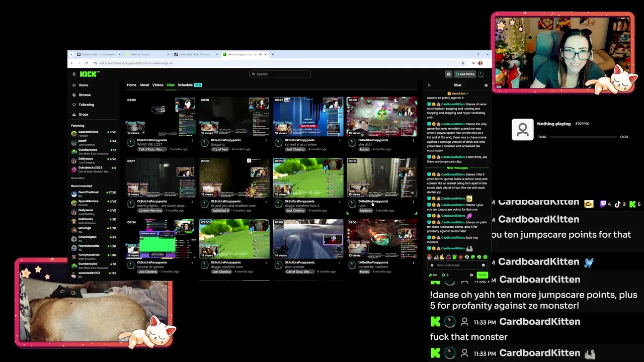The width and height of the screenshot is (644, 362).
Task: Play the 'doggo playtime hour ii' clip thumbnail
Action: [x=308, y=177]
